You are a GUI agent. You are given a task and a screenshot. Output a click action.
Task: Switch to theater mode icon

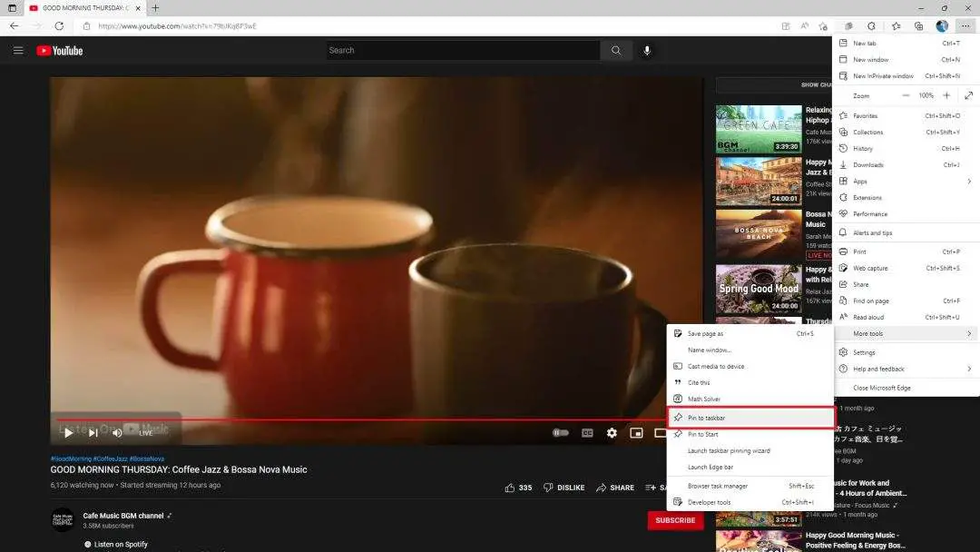661,433
